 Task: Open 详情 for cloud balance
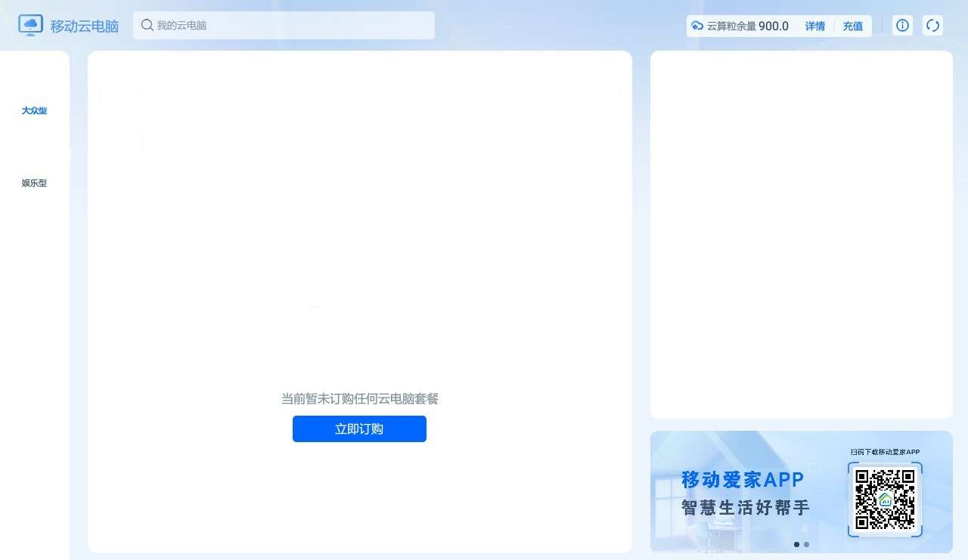(x=815, y=26)
